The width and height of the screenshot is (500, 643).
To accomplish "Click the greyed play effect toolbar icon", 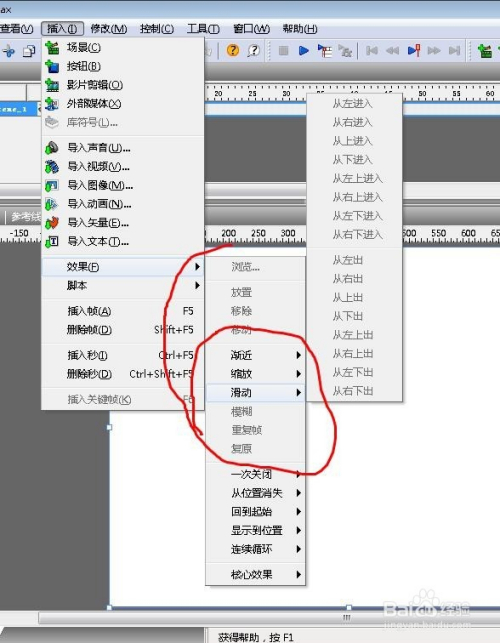I will (345, 50).
